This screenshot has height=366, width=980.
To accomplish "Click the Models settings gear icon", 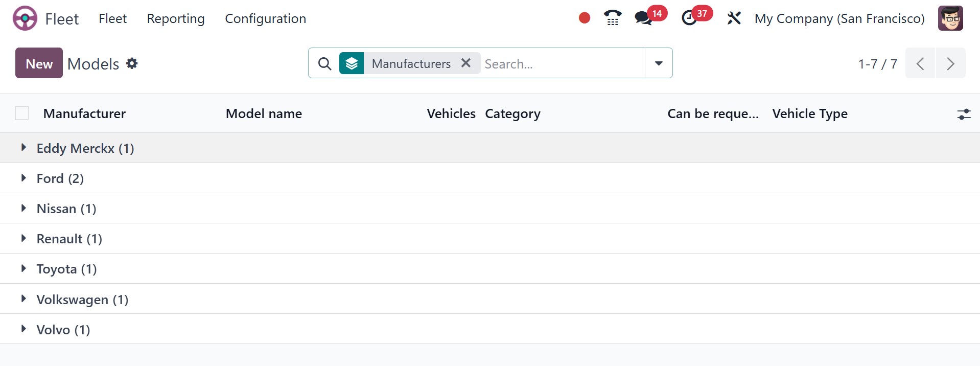I will coord(132,63).
